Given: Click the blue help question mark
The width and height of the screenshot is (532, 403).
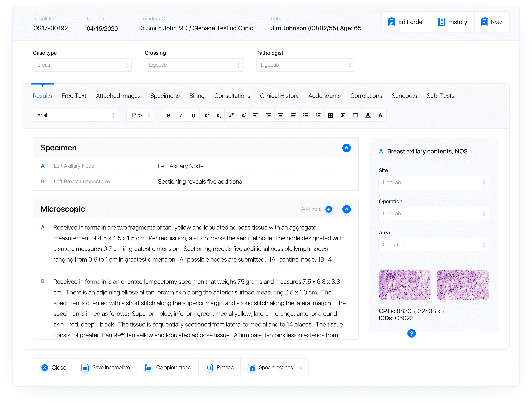Looking at the screenshot, I should [x=412, y=334].
